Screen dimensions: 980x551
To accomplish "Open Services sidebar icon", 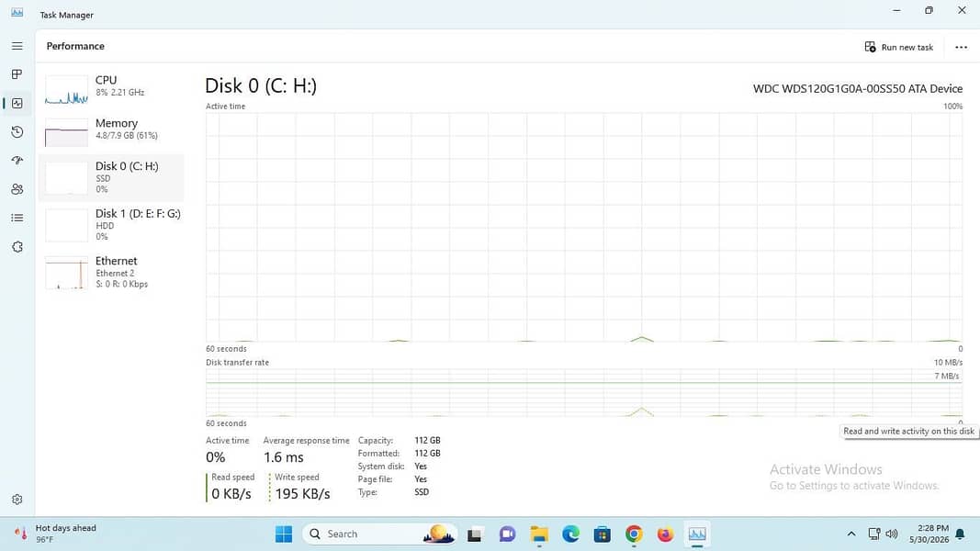I will pyautogui.click(x=17, y=247).
